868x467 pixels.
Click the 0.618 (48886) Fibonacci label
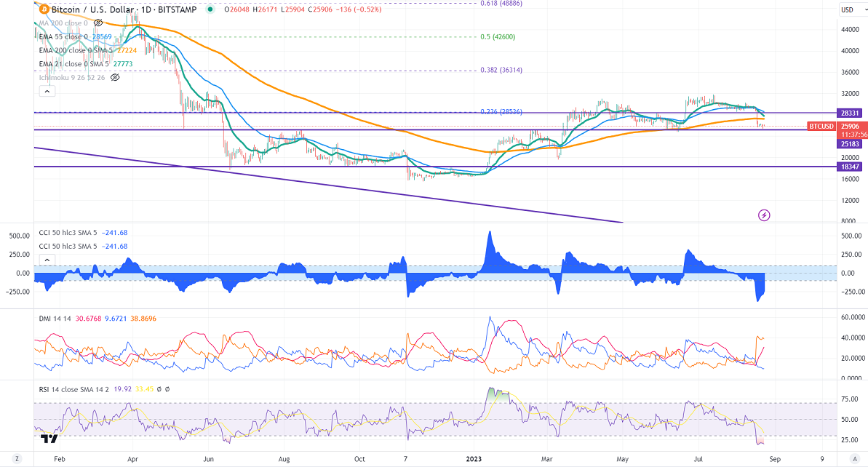(501, 4)
